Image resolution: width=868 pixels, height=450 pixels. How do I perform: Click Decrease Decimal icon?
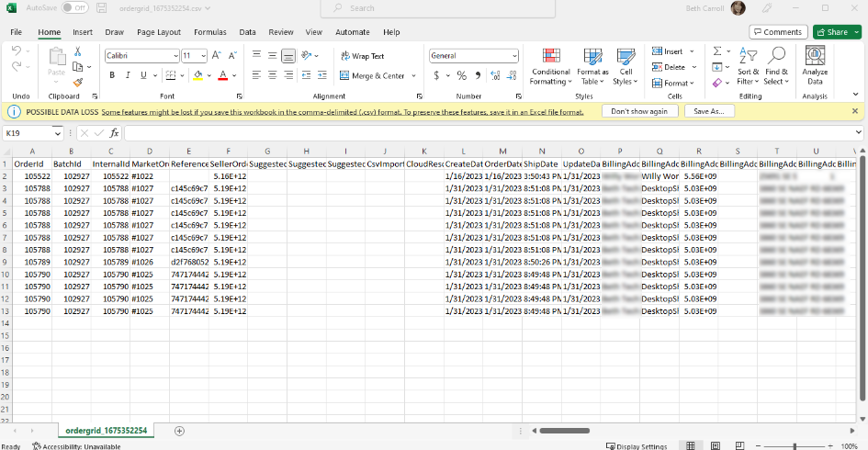pos(512,75)
